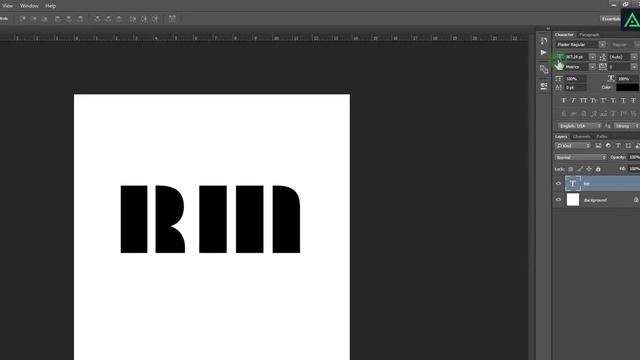Click Align bottom edges icon in options bar
This screenshot has width=640, height=360.
tap(44, 19)
